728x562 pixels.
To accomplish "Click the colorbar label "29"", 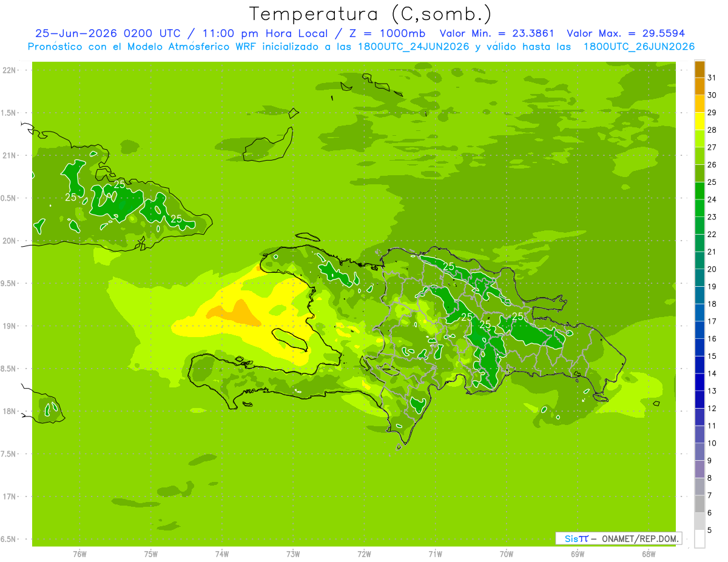I will (x=712, y=112).
